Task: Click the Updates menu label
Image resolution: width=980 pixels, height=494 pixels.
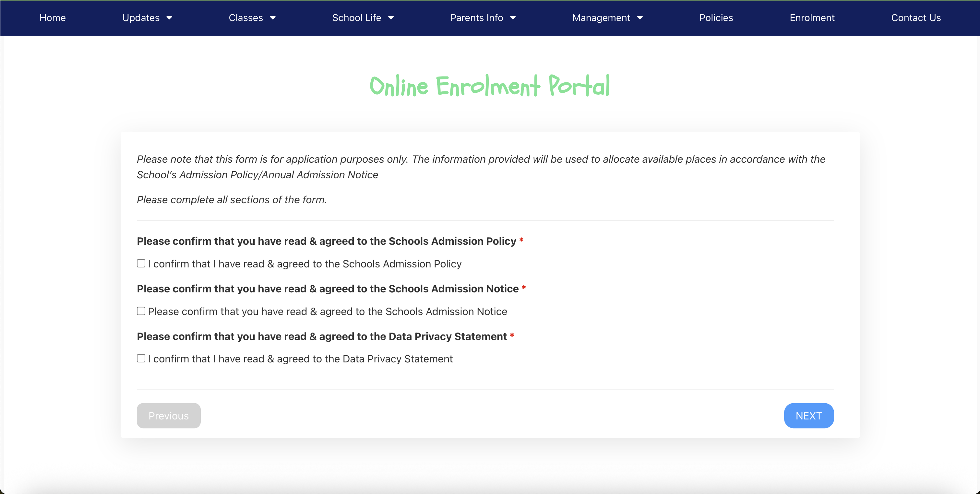Action: (x=141, y=18)
